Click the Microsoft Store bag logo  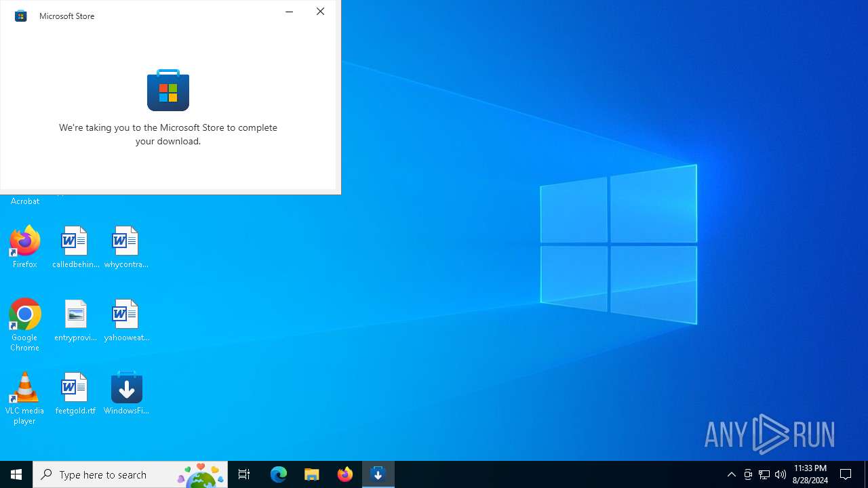pos(168,90)
